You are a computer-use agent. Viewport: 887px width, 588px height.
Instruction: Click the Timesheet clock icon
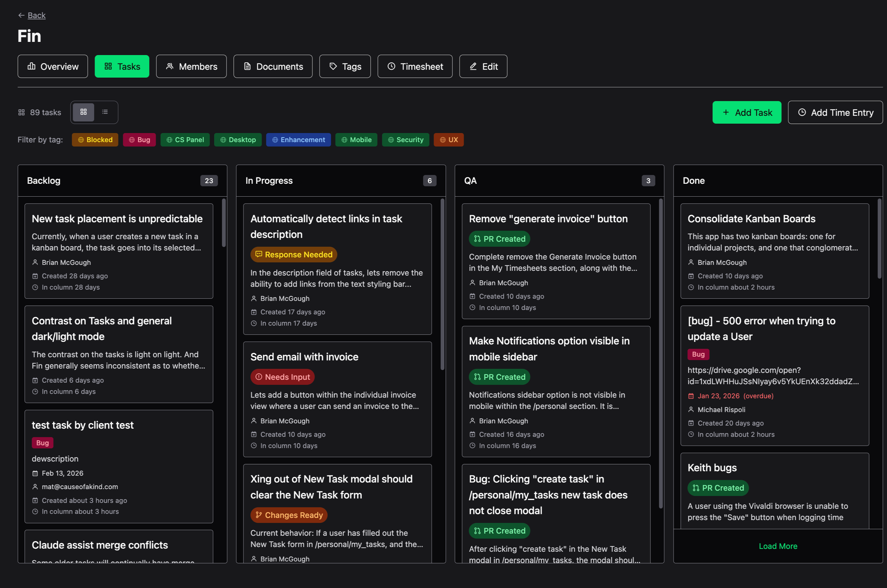tap(391, 66)
